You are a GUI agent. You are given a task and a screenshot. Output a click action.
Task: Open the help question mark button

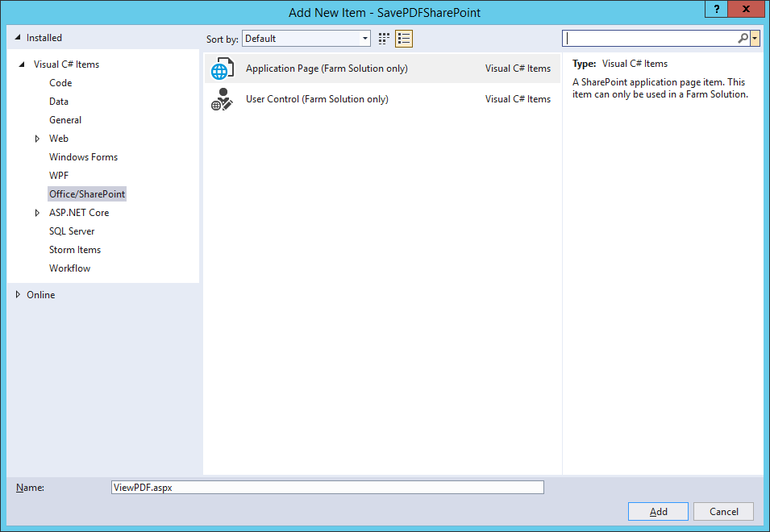click(717, 9)
